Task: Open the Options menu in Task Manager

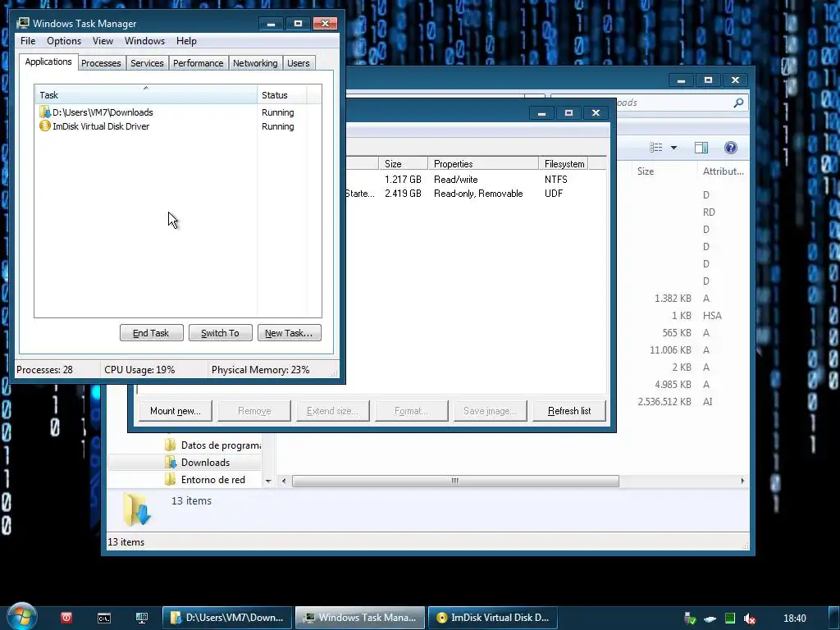Action: coord(64,41)
